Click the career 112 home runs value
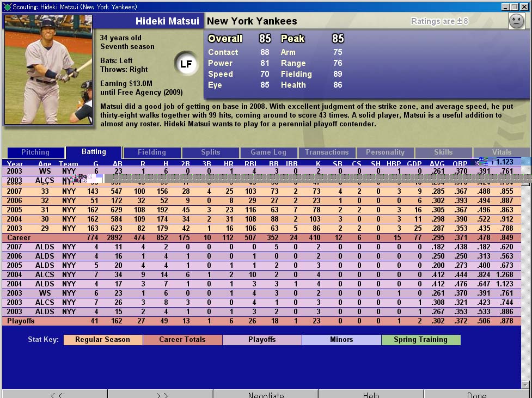 pos(228,237)
